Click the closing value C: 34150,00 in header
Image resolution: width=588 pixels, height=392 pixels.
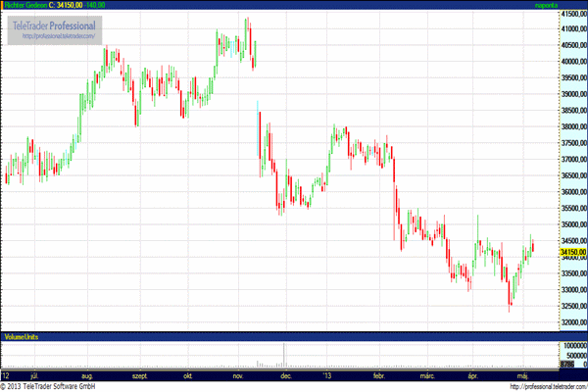pyautogui.click(x=75, y=5)
